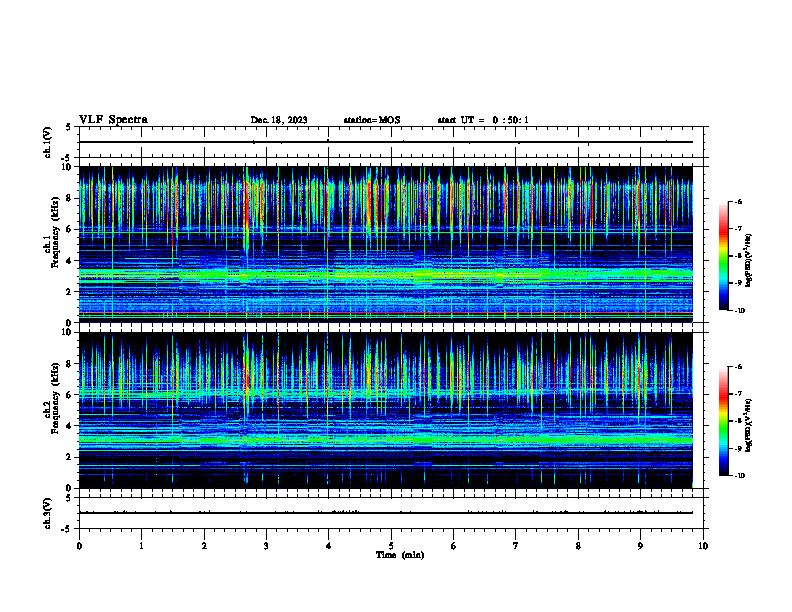Click the "-5" tick on the ch.3(V) axis
This screenshot has width=792, height=612.
tap(66, 529)
